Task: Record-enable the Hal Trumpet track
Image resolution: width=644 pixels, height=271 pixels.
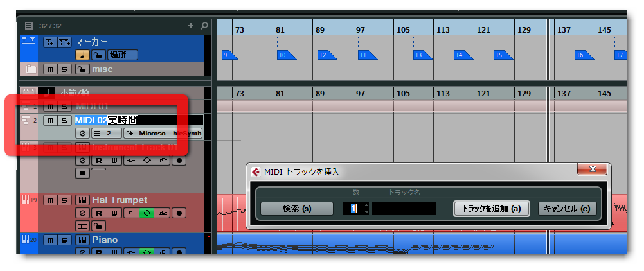Action: [x=179, y=213]
